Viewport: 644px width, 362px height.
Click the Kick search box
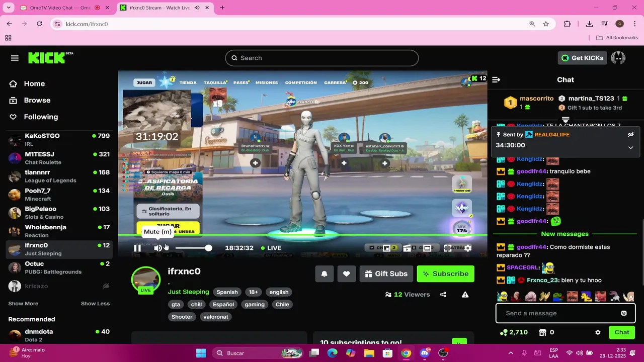click(x=321, y=58)
